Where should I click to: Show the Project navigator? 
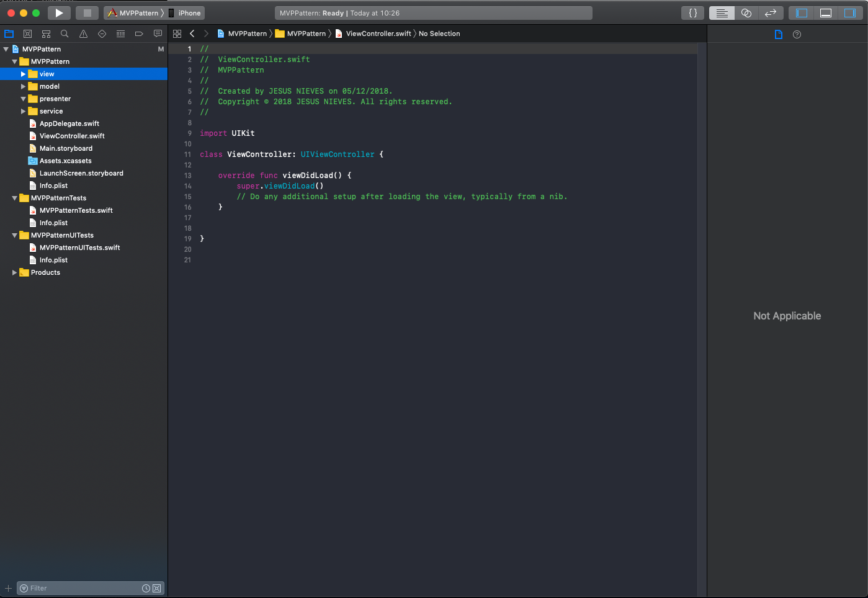[x=9, y=34]
